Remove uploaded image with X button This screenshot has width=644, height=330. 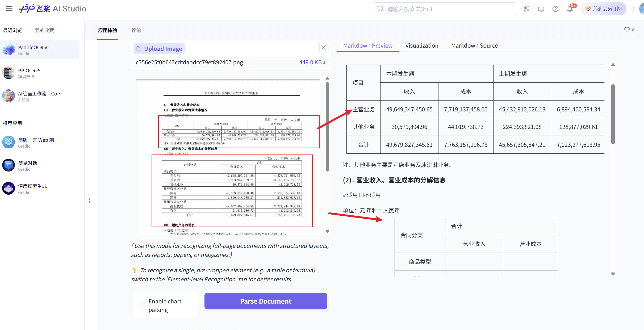click(324, 48)
